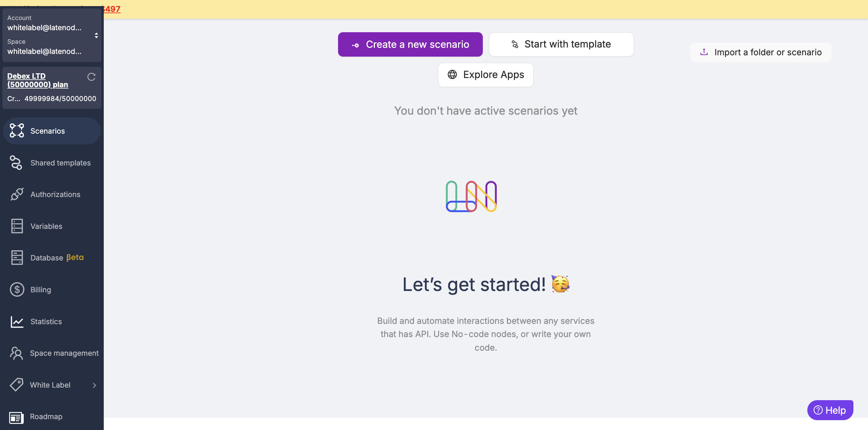Click the Statistics chart icon
The height and width of the screenshot is (430, 868).
(17, 321)
